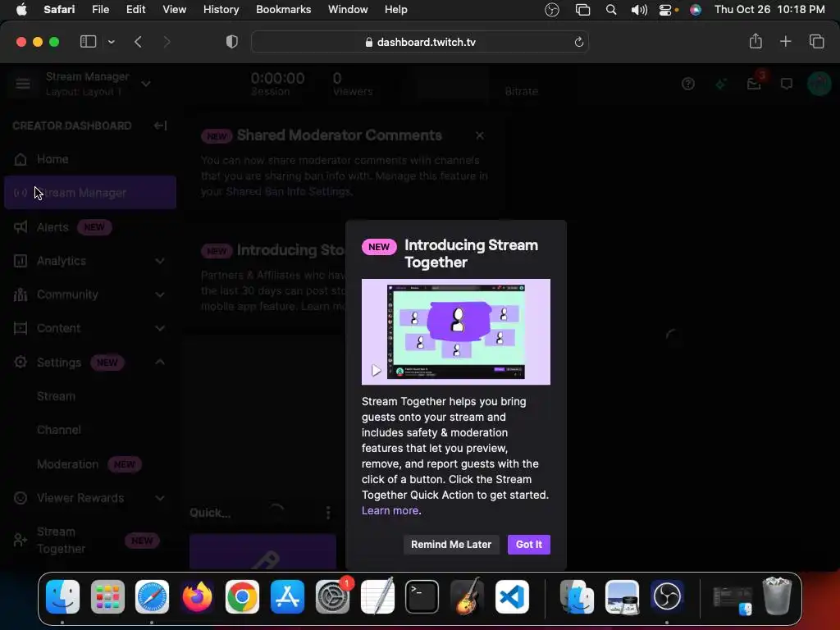The width and height of the screenshot is (840, 630).
Task: Open App Store from the Dock
Action: point(287,596)
